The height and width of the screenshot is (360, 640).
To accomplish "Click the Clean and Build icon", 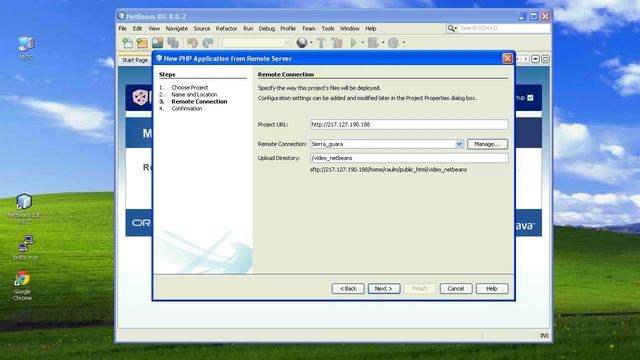I will (x=337, y=42).
